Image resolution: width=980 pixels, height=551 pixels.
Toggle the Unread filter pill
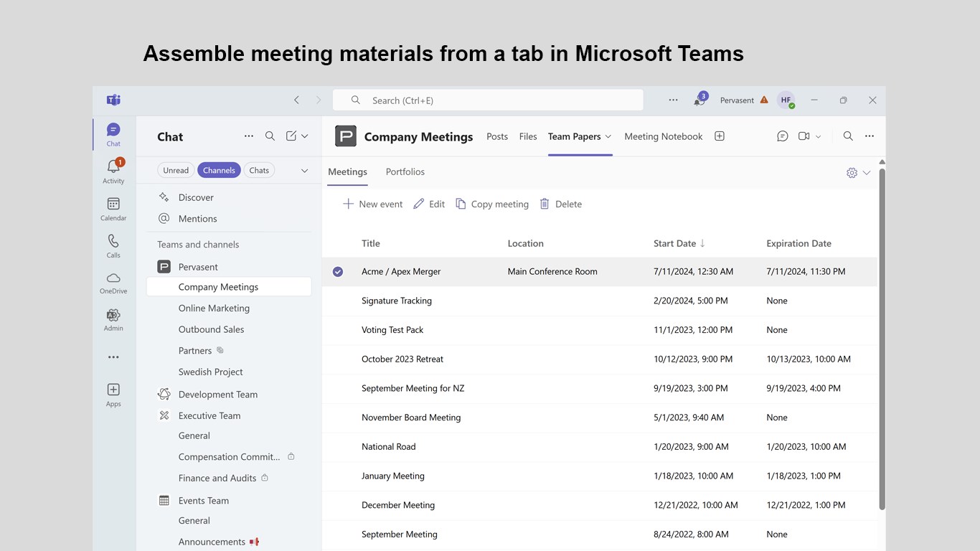pyautogui.click(x=176, y=170)
